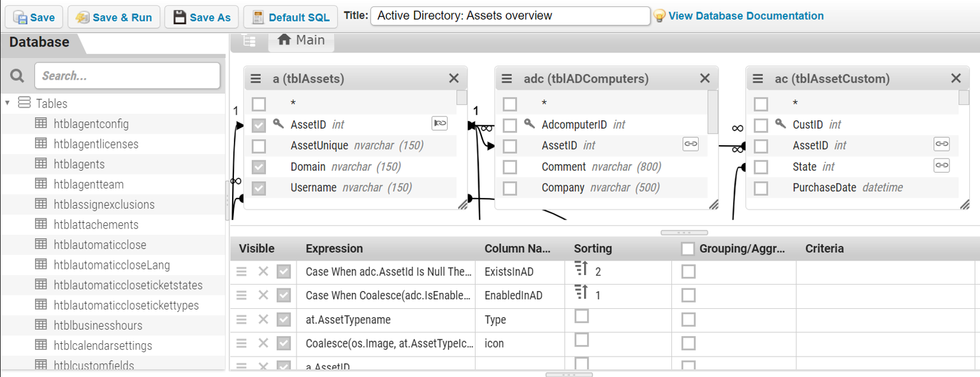The image size is (980, 377).
Task: Toggle the PurchaseDate checkbox in tblAssetCustom
Action: coord(761,188)
